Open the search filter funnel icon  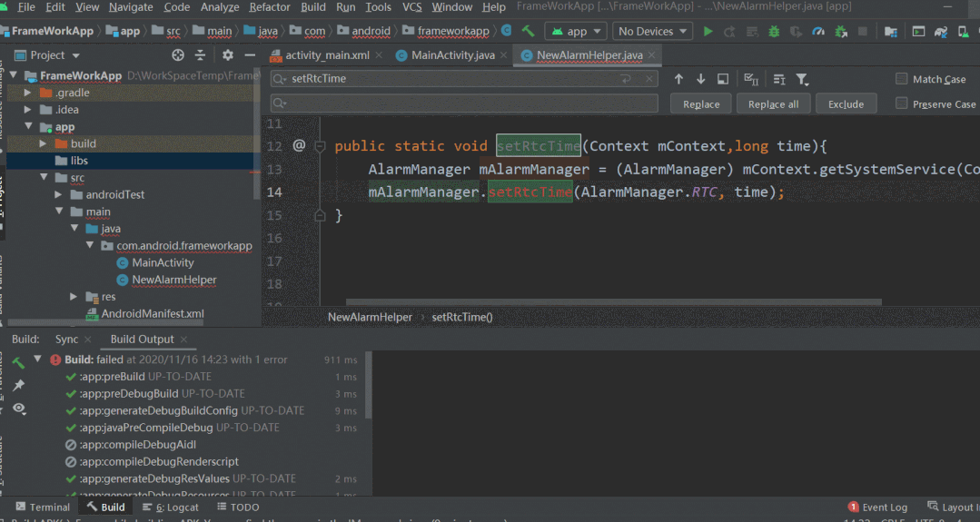802,79
